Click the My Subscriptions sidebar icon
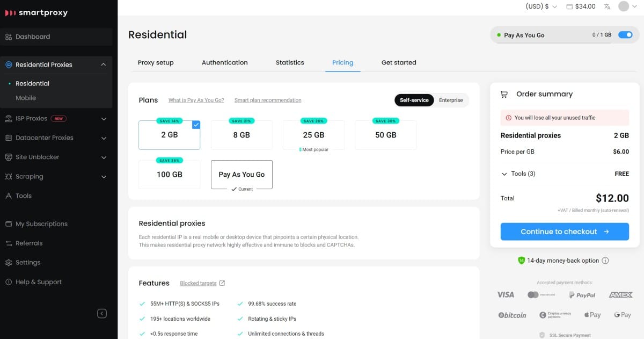Image resolution: width=644 pixels, height=339 pixels. coord(9,223)
